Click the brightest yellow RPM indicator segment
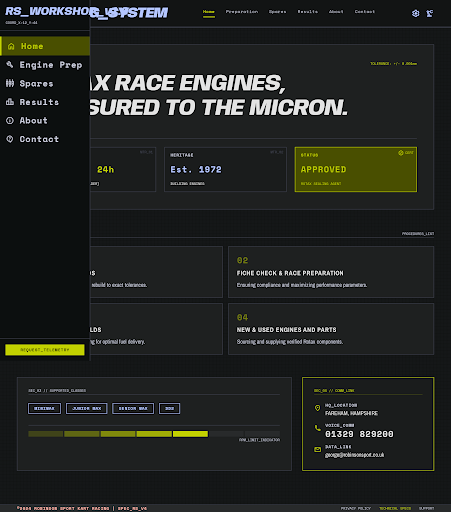The height and width of the screenshot is (512, 451). point(190,434)
